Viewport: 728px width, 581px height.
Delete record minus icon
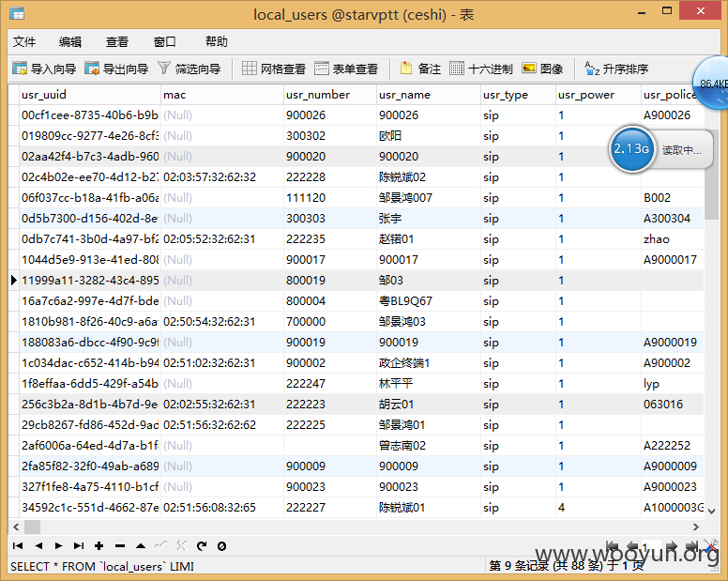(x=120, y=545)
